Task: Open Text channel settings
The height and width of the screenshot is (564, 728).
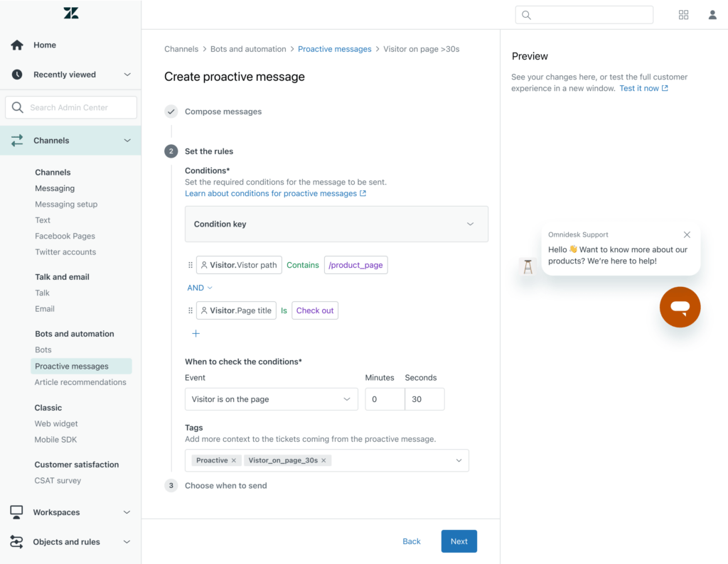Action: (x=43, y=220)
